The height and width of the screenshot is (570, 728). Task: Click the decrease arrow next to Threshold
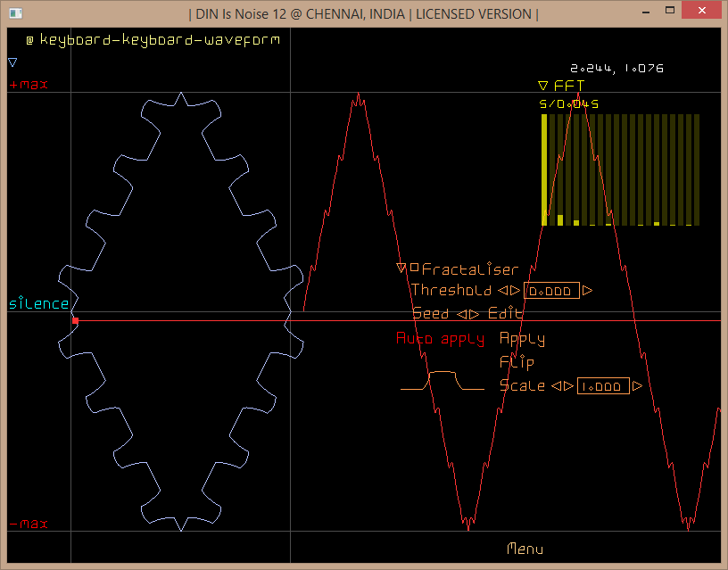(x=502, y=291)
